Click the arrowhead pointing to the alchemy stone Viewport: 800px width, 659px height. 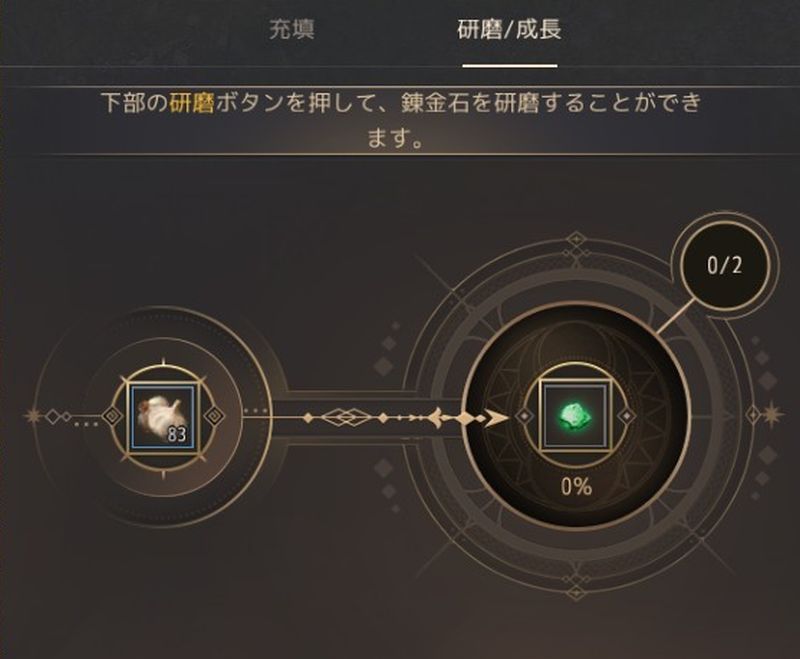[x=494, y=418]
